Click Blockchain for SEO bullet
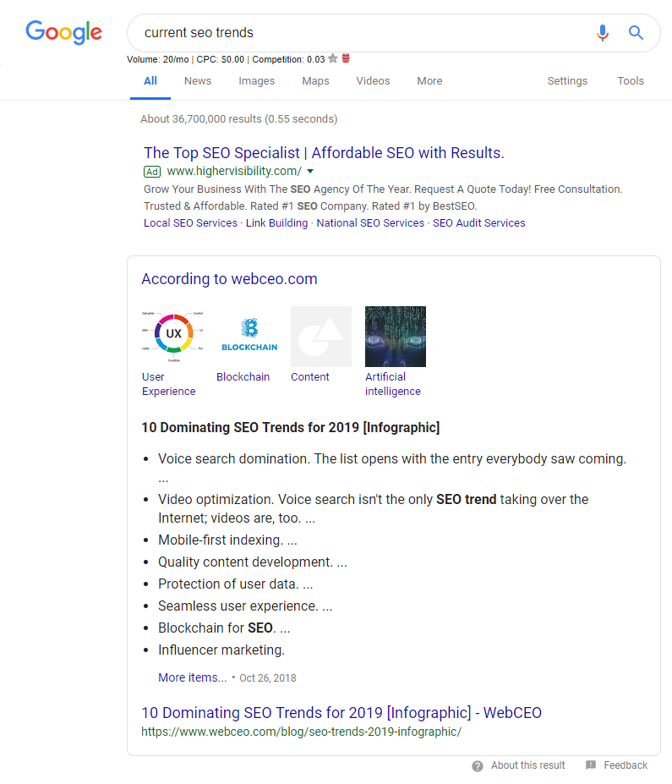The width and height of the screenshot is (672, 784). 224,628
